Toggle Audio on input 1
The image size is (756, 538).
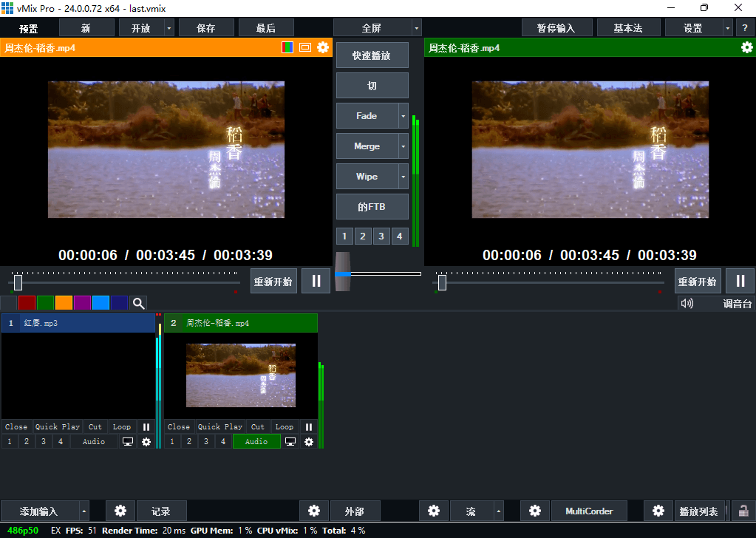[x=94, y=442]
